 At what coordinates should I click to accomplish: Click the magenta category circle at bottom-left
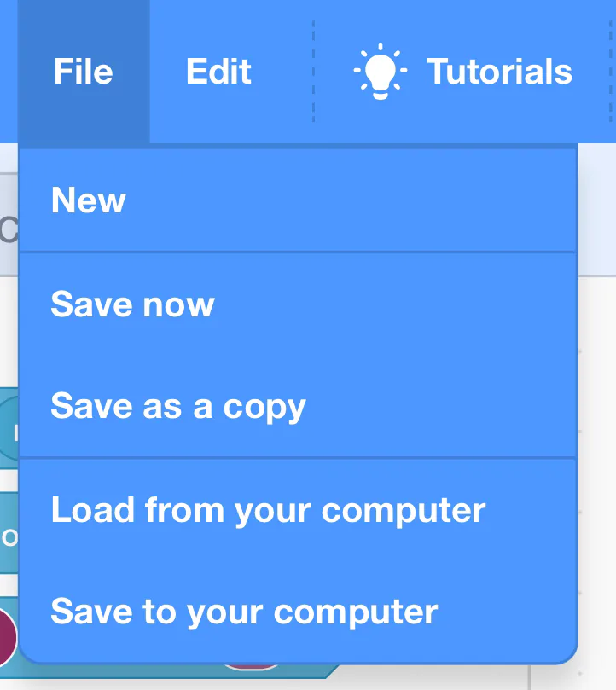pos(8,635)
